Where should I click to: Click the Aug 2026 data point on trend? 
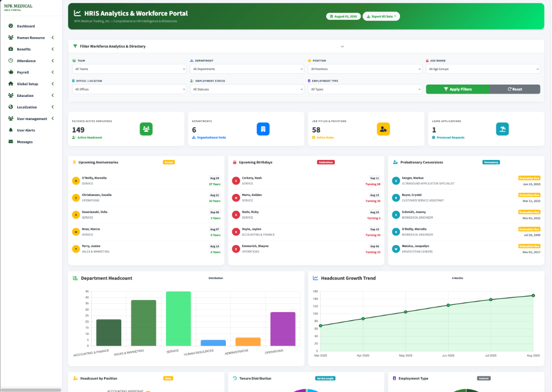[x=533, y=296]
